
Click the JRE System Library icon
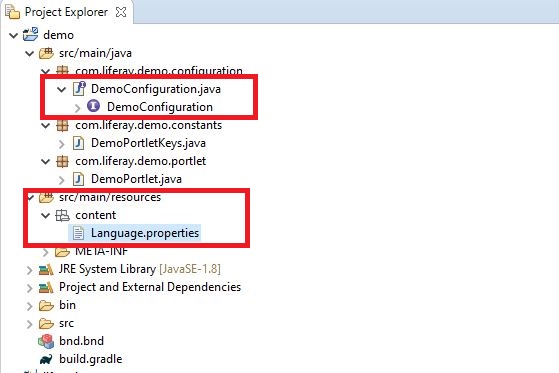point(46,270)
